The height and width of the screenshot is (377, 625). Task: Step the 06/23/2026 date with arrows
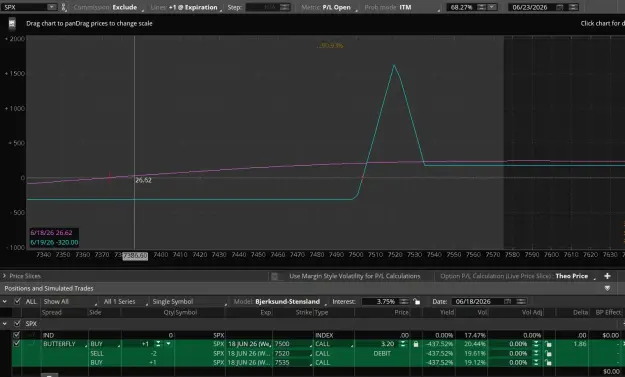click(x=573, y=7)
